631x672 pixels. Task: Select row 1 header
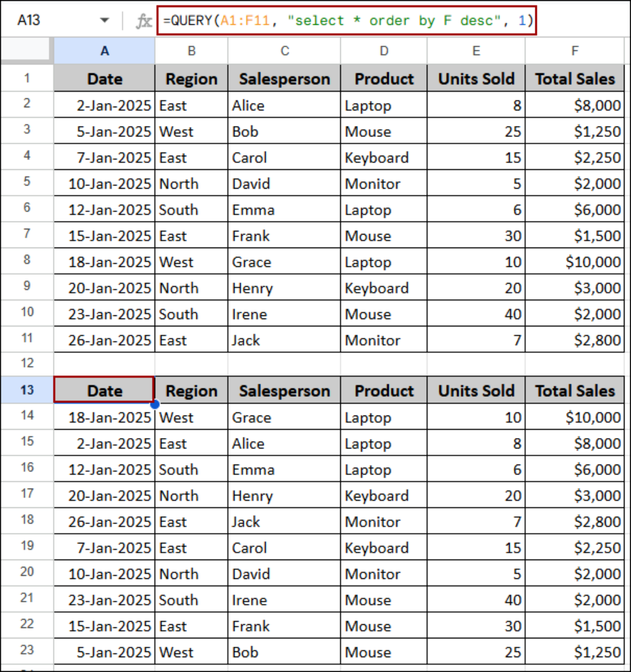(27, 78)
